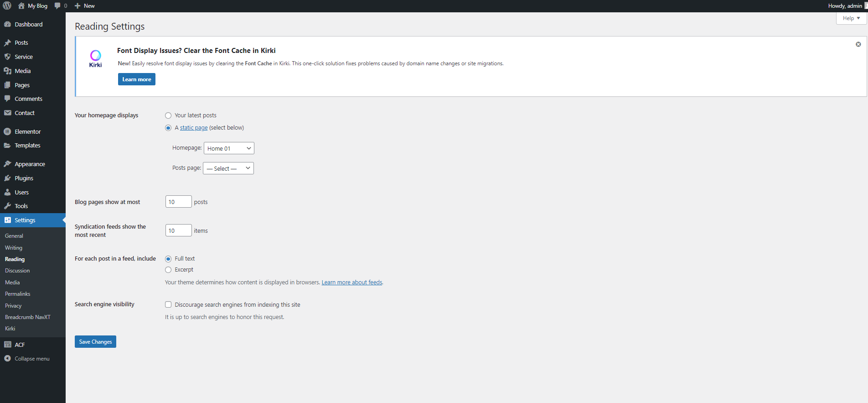Follow the 'Learn more about feeds' link

351,283
